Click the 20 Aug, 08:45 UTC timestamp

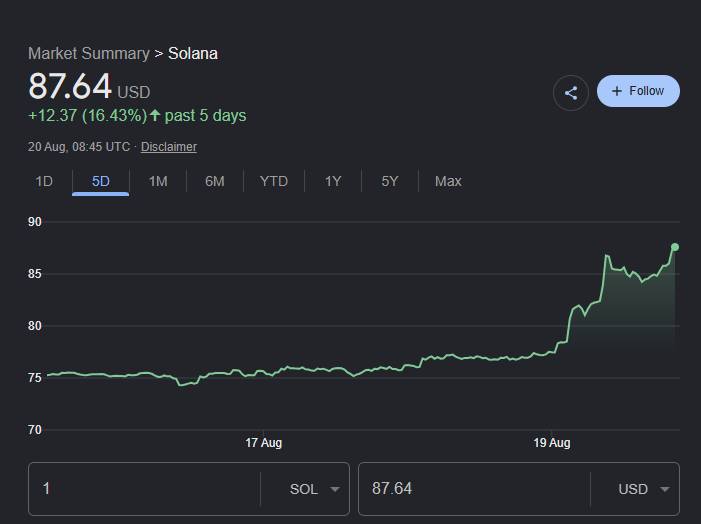pos(79,147)
